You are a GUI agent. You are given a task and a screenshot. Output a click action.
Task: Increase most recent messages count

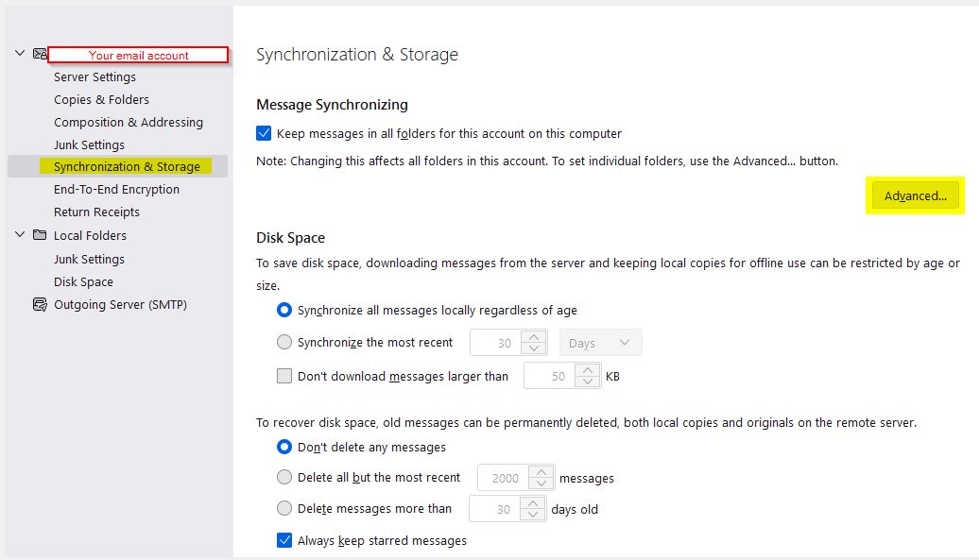(541, 472)
